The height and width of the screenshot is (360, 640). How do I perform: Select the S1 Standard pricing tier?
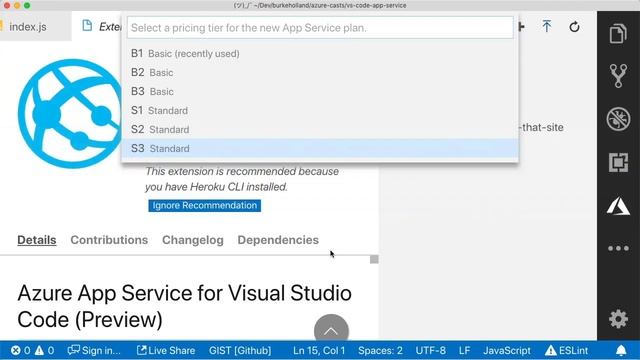tap(320, 110)
